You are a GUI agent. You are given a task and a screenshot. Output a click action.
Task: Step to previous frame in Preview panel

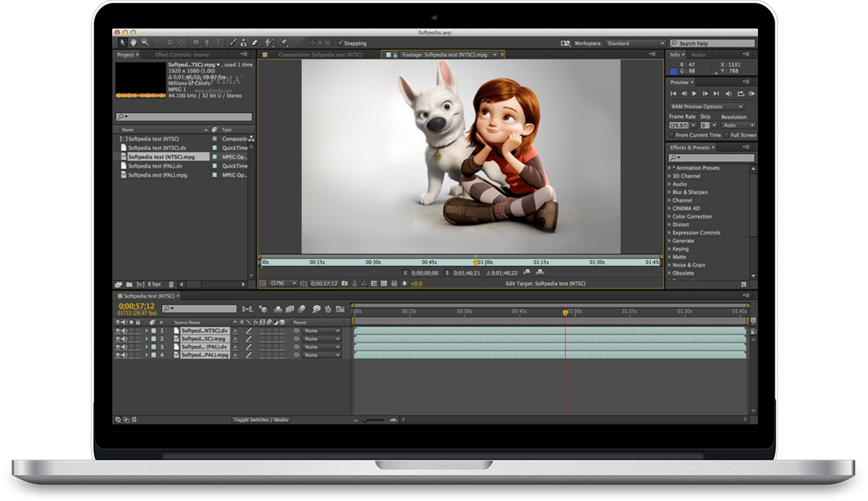pos(684,93)
